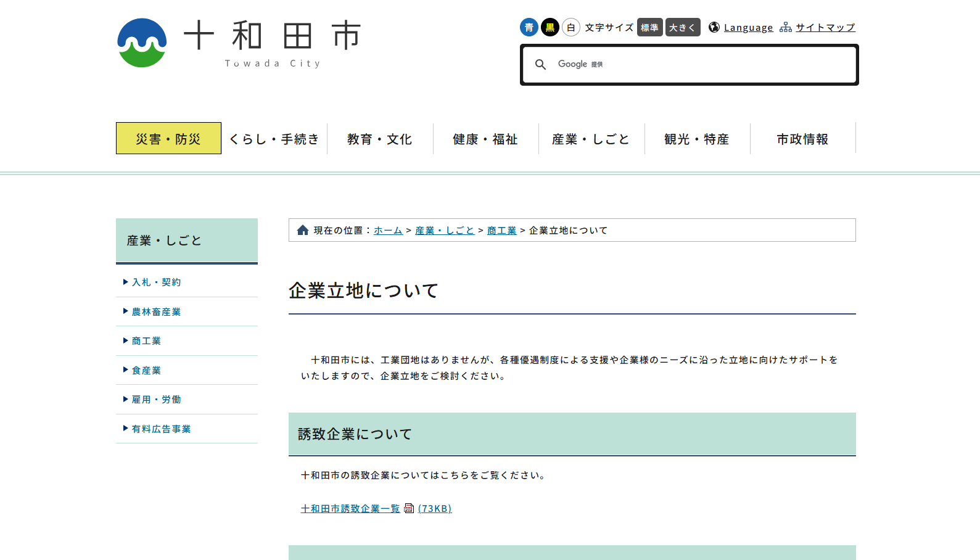Click the magnifier search icon
Viewport: 980px width, 560px height.
click(x=540, y=64)
